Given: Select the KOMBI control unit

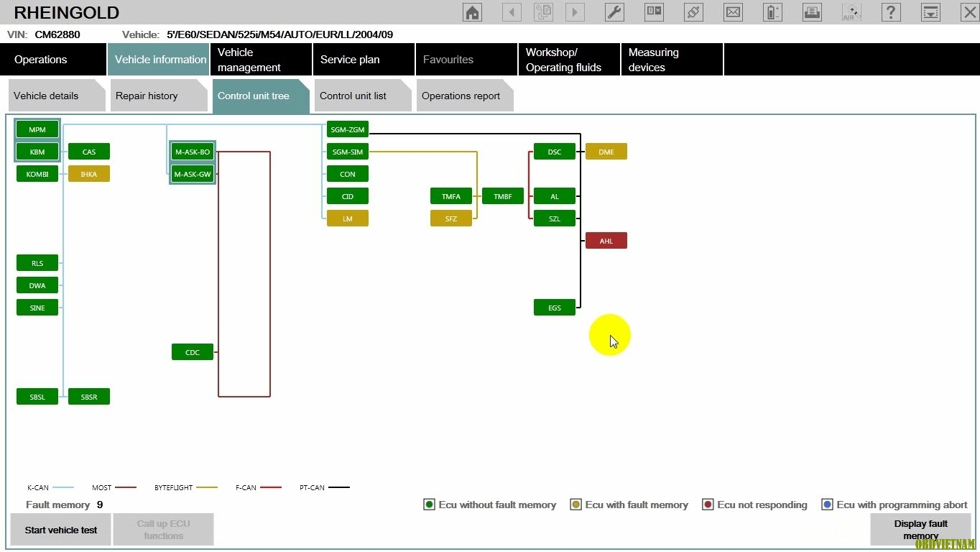Looking at the screenshot, I should pyautogui.click(x=37, y=175).
